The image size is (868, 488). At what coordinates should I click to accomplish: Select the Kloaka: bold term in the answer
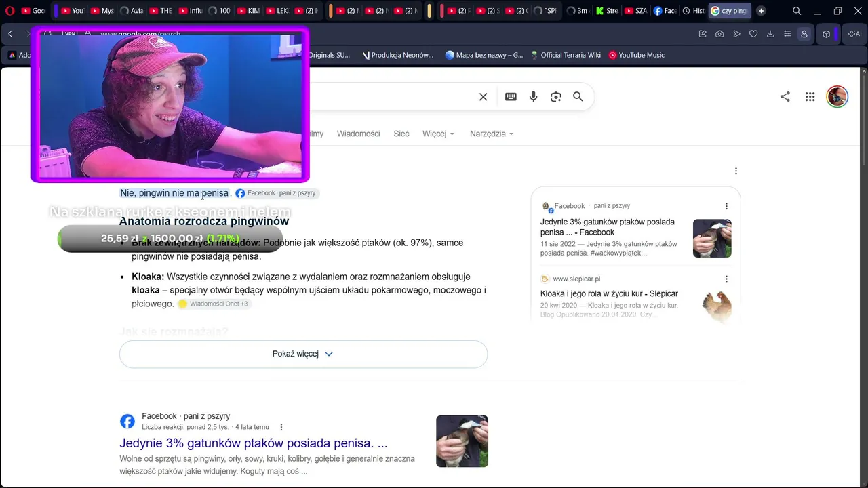tap(148, 277)
